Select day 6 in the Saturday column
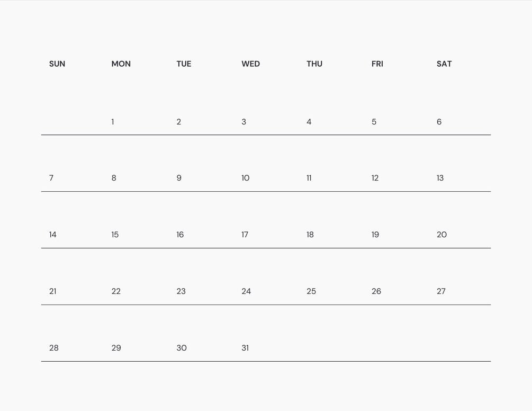The height and width of the screenshot is (411, 532). [439, 122]
